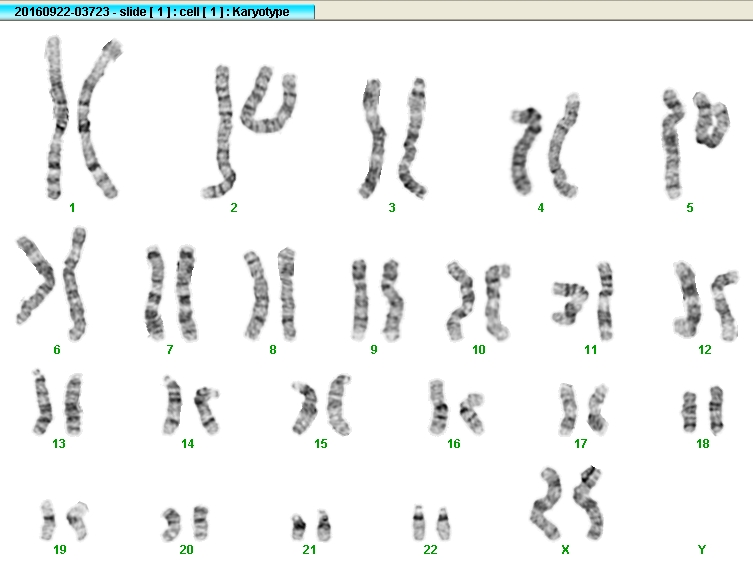
Task: Click the chromosome 6 pair image
Action: [52, 284]
